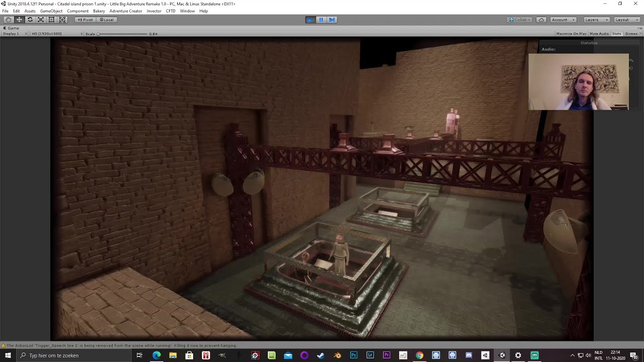This screenshot has width=644, height=362.
Task: Open Microsoft Store from taskbar
Action: click(x=189, y=355)
